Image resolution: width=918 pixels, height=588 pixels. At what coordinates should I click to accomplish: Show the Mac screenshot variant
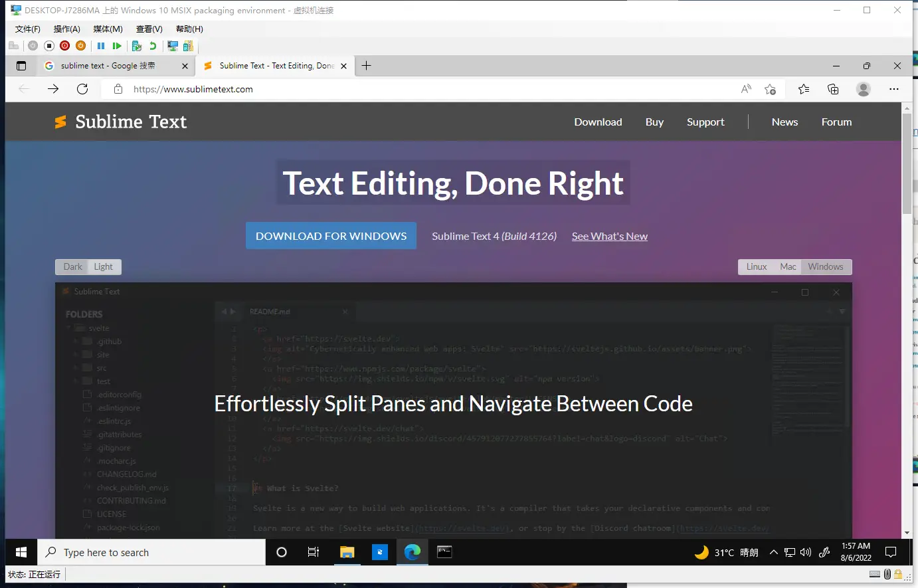tap(788, 266)
